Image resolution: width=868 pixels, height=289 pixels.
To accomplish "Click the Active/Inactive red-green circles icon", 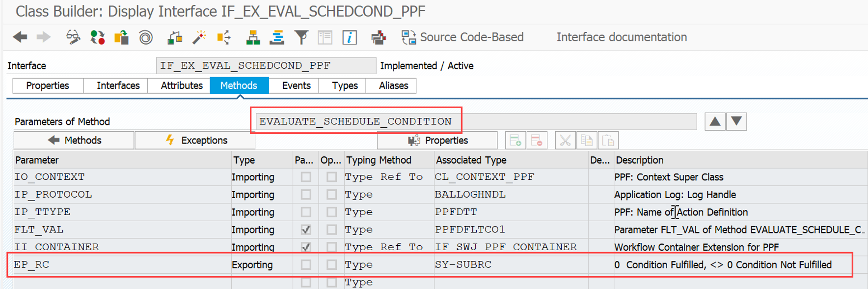I will [x=97, y=37].
